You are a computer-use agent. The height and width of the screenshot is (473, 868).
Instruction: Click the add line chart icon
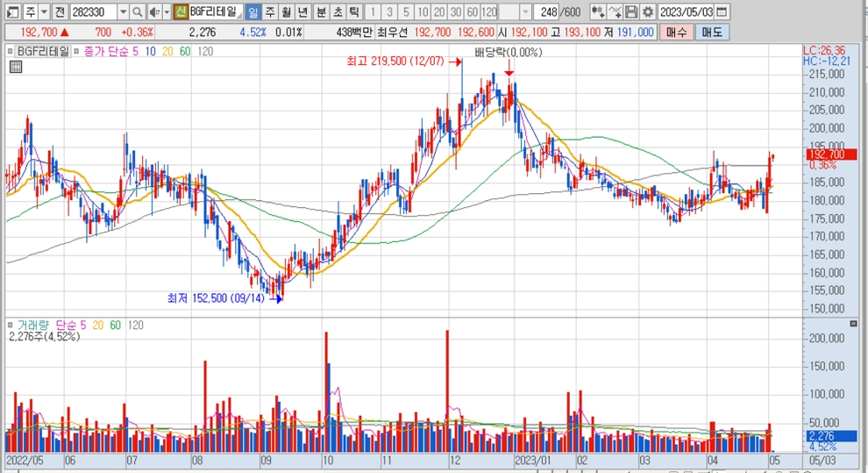click(615, 12)
